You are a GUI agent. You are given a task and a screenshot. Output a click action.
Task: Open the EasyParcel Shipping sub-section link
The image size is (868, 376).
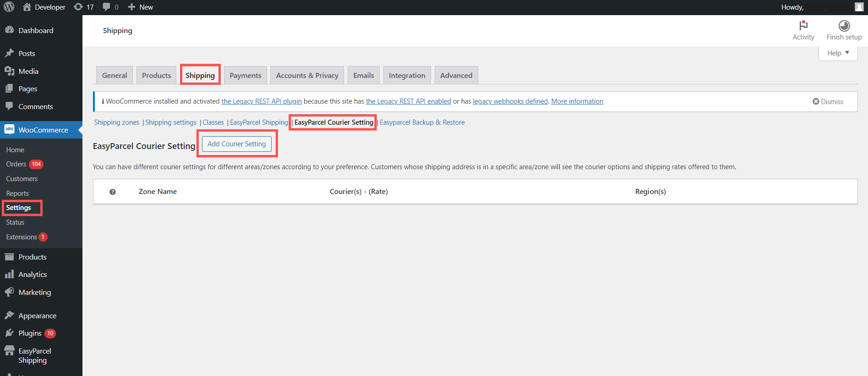[x=259, y=122]
